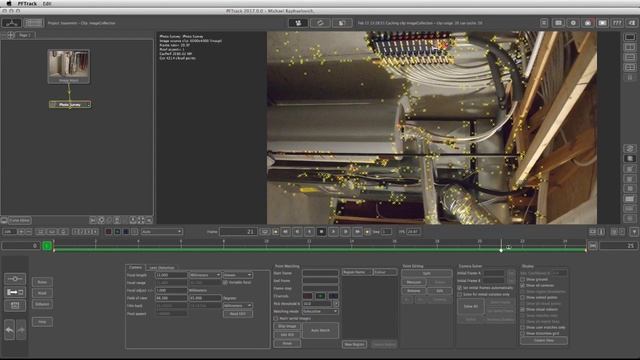Open the Page 1 tab in tree view
This screenshot has width=640, height=360.
click(x=24, y=35)
